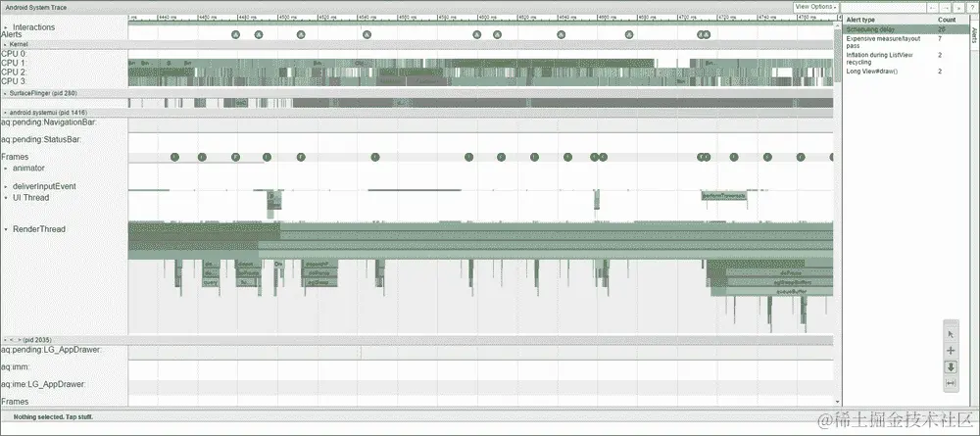The image size is (980, 436).
Task: Click the CPU 3 track label
Action: point(13,81)
